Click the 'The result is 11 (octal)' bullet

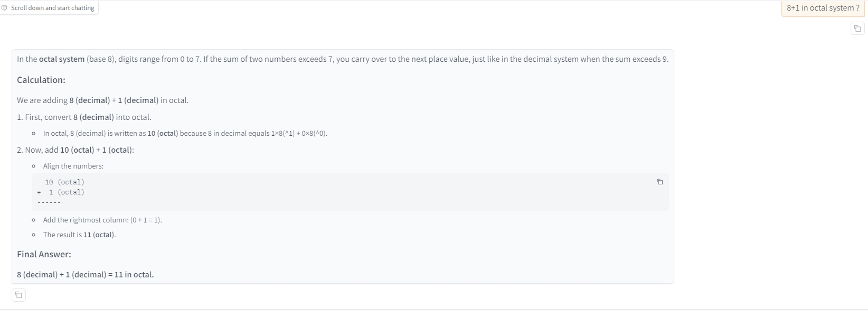[x=80, y=235]
